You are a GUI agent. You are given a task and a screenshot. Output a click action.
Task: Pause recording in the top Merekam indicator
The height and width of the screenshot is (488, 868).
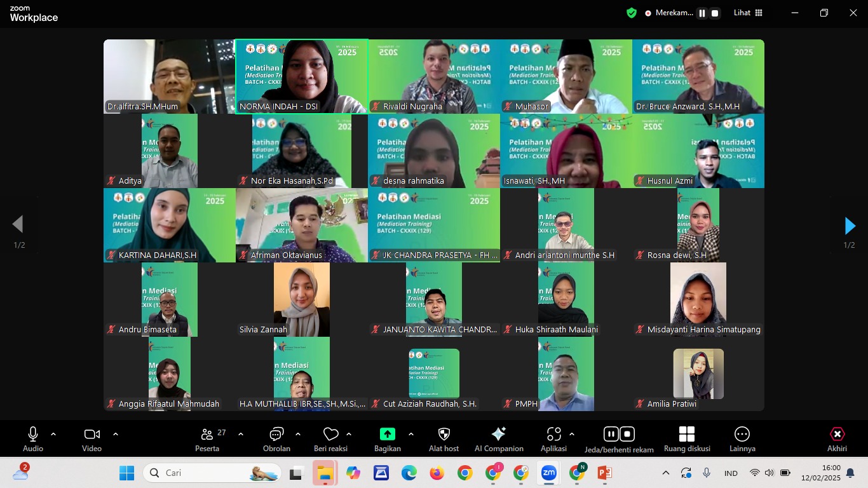(x=702, y=13)
